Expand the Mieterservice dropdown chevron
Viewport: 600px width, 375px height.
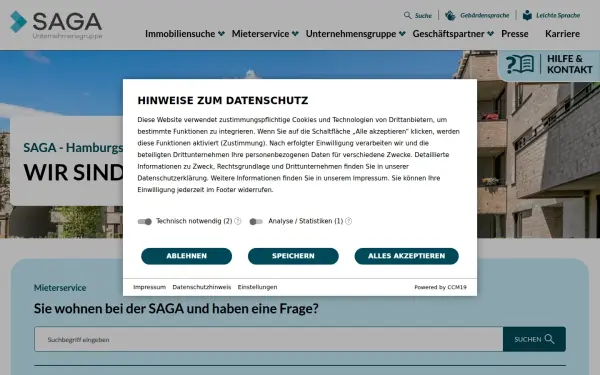coord(295,34)
